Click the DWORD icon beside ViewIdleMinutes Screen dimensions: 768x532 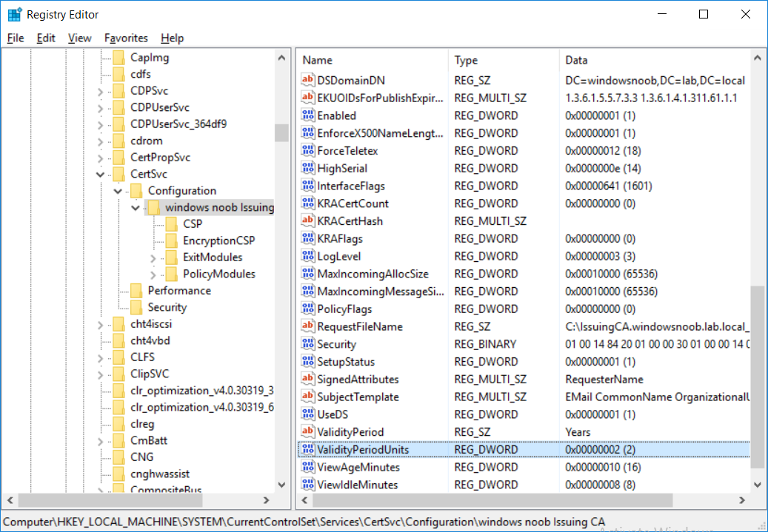point(307,485)
